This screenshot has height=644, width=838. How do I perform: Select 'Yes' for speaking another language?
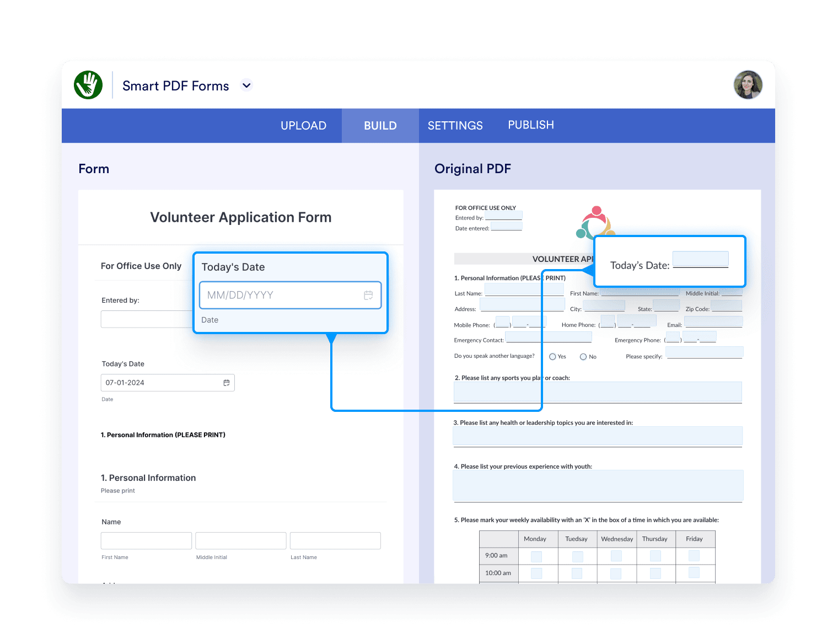[553, 356]
